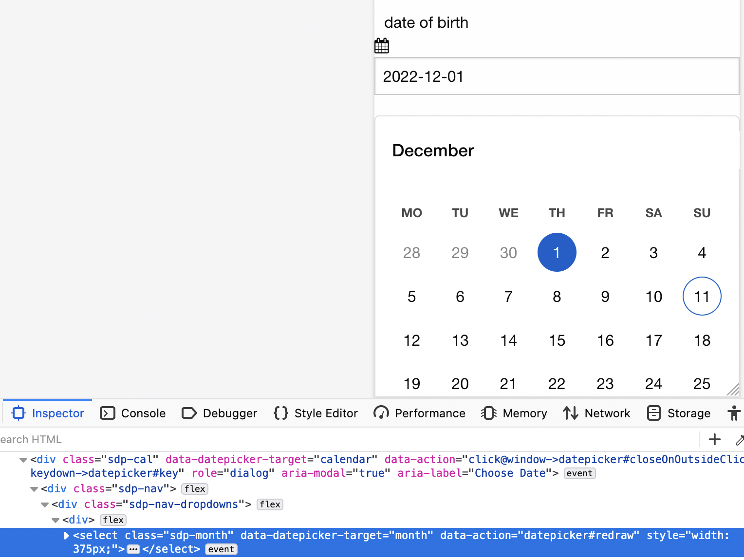Expand the sdp-month select element
This screenshot has height=560, width=744.
pyautogui.click(x=67, y=536)
